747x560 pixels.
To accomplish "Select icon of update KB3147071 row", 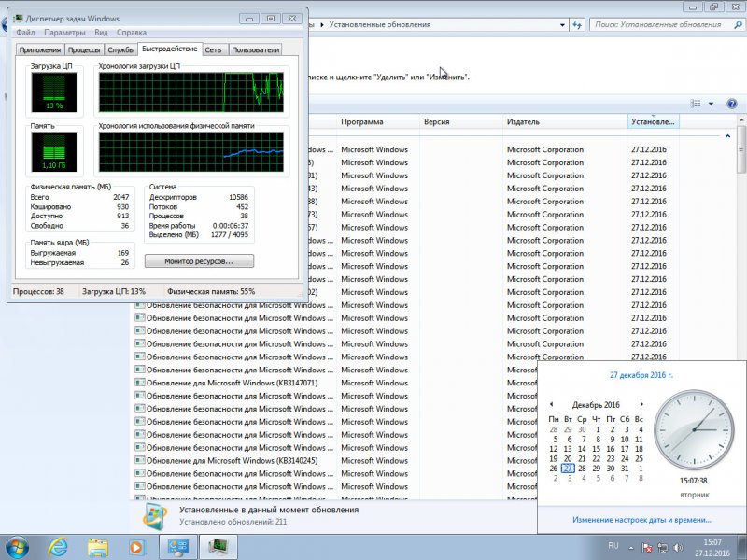I will click(x=139, y=383).
